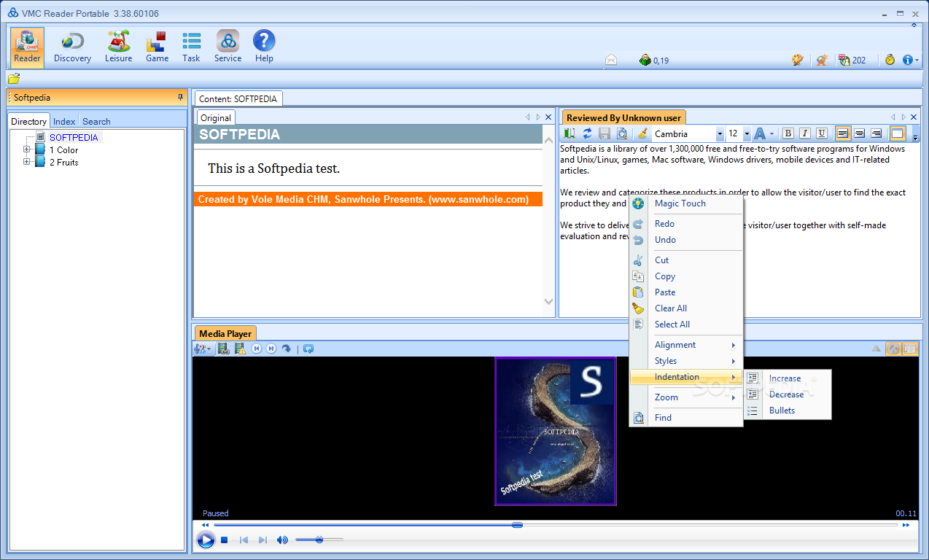The height and width of the screenshot is (560, 929).
Task: Click the film strip link icon in Media Player
Action: (x=224, y=349)
